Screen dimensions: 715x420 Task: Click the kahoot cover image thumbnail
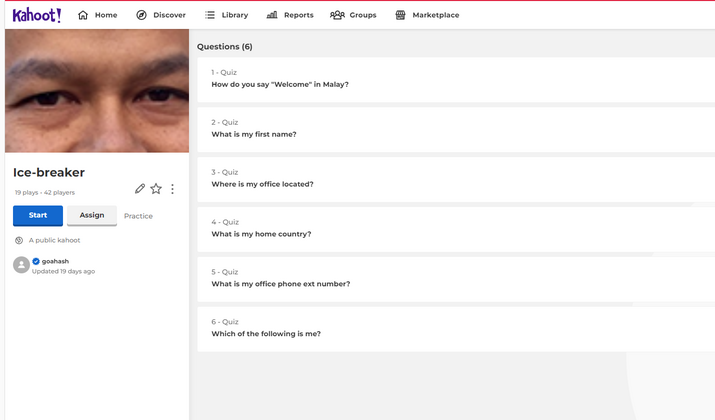97,91
